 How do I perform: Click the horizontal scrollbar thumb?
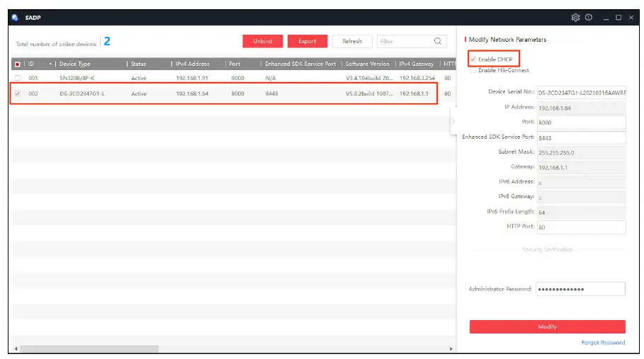pyautogui.click(x=89, y=349)
